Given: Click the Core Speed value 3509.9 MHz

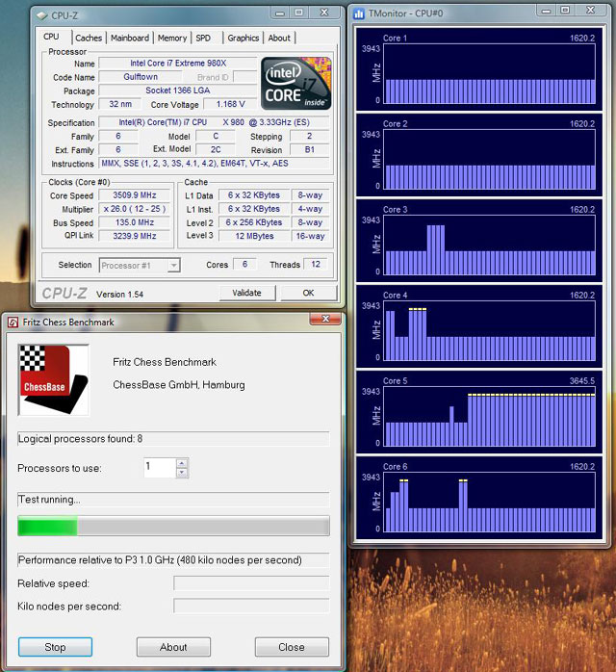Looking at the screenshot, I should coord(135,195).
